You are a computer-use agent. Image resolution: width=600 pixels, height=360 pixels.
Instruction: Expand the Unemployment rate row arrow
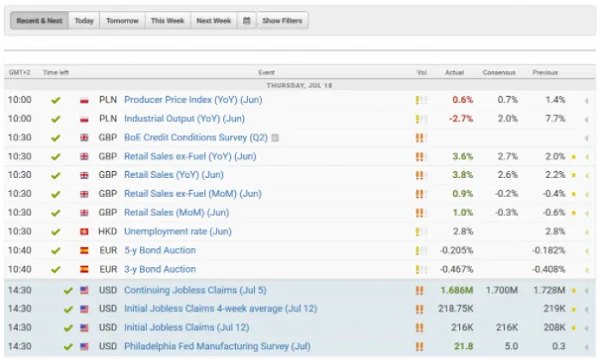586,232
